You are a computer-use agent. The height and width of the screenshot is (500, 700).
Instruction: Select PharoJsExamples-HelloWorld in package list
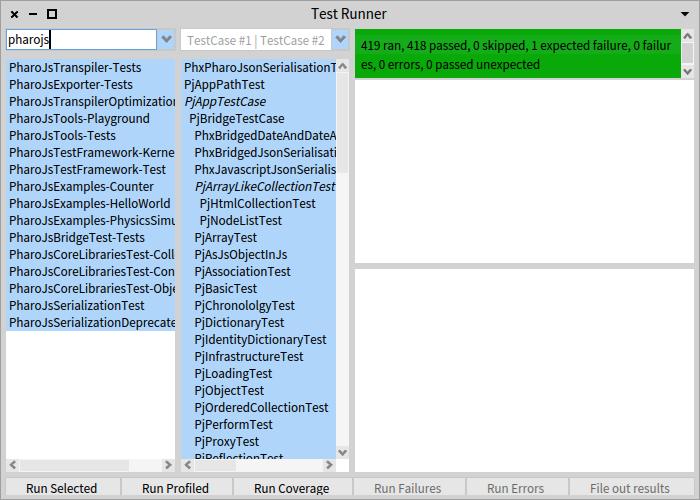pyautogui.click(x=89, y=204)
